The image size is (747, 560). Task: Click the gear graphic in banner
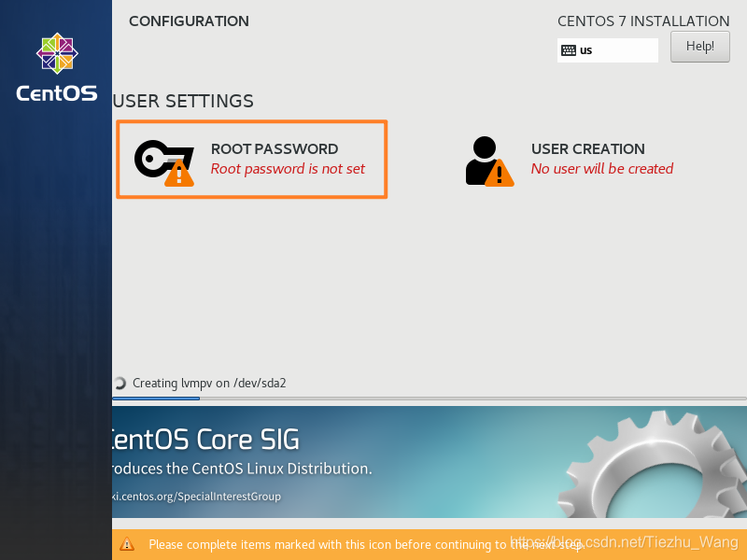[653, 464]
